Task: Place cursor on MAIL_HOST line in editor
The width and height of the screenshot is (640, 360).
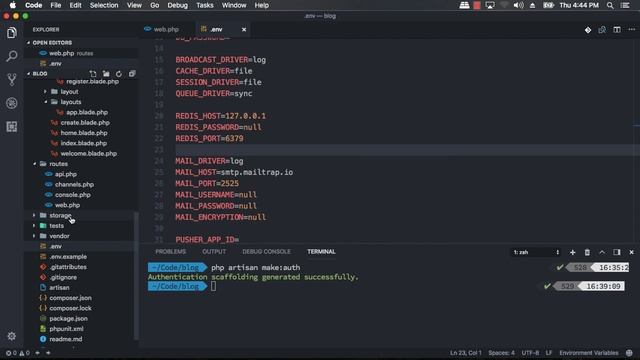Action: [234, 172]
